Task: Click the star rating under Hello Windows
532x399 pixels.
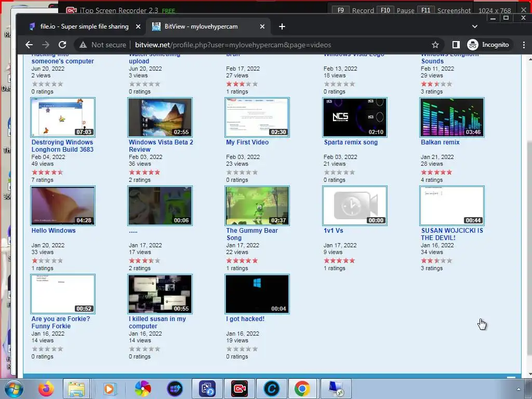Action: click(x=47, y=261)
